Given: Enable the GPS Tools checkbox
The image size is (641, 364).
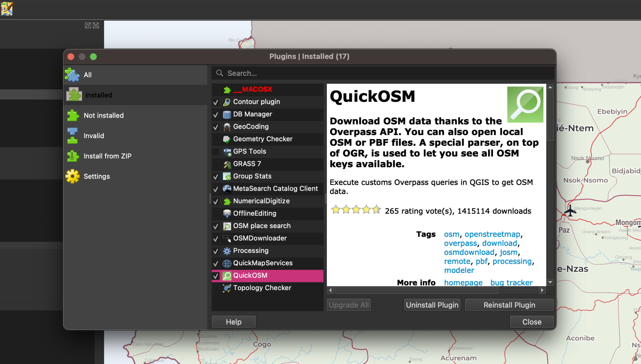Looking at the screenshot, I should (x=216, y=151).
